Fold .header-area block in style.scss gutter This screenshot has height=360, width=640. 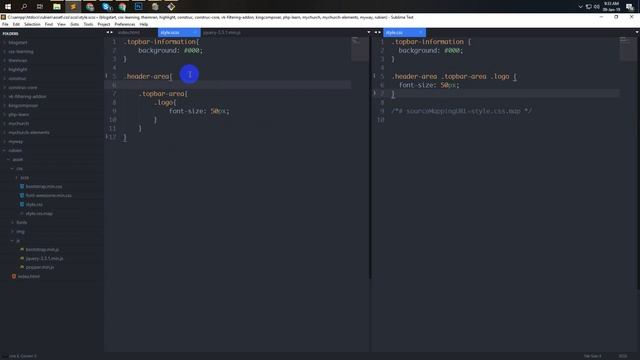tap(107, 76)
